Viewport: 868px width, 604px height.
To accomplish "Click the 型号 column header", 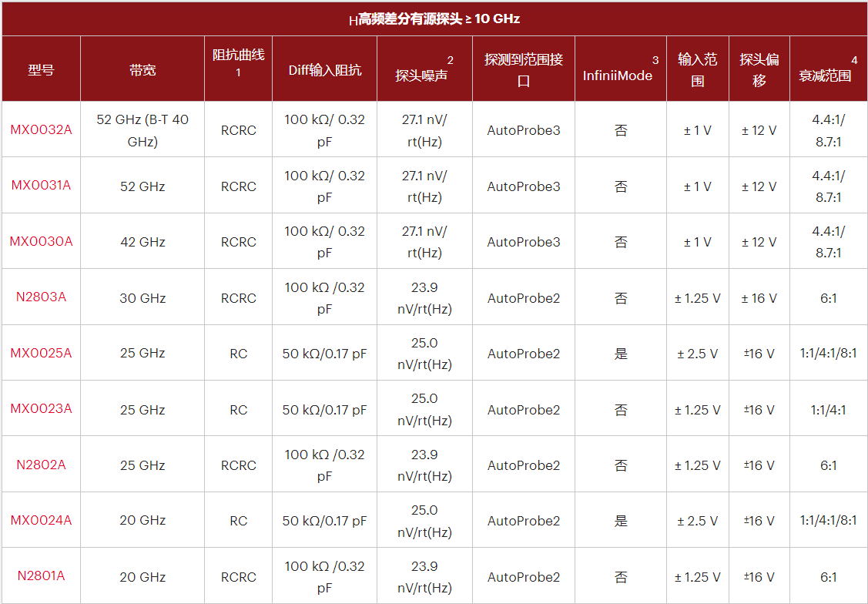I will tap(41, 70).
